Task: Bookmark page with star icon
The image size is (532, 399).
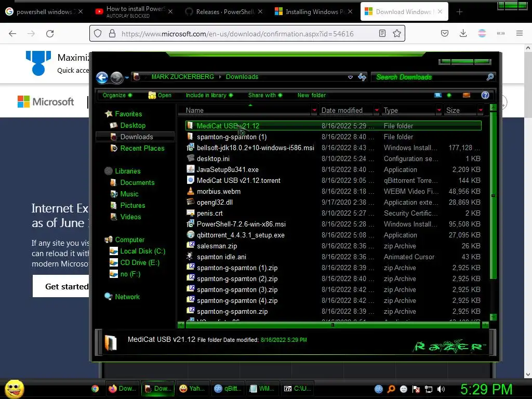Action: pyautogui.click(x=396, y=33)
